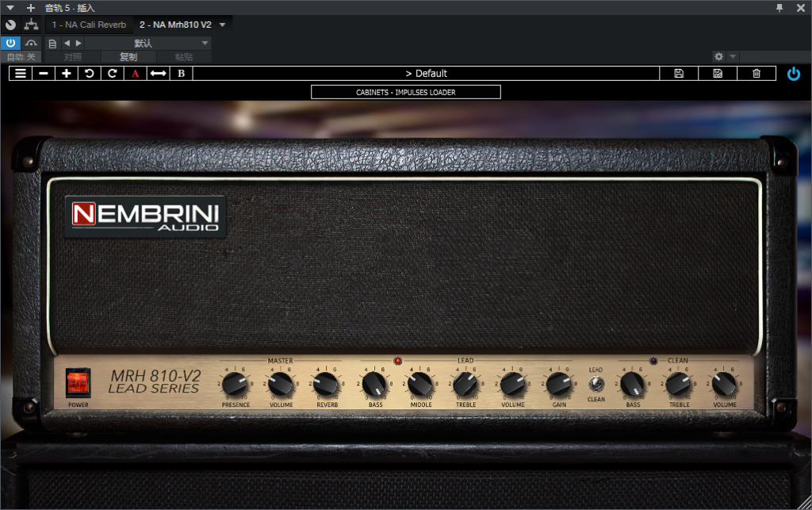Open the dropdown arrow after NA Mrh810 V2
Image resolution: width=812 pixels, height=510 pixels.
click(x=223, y=25)
